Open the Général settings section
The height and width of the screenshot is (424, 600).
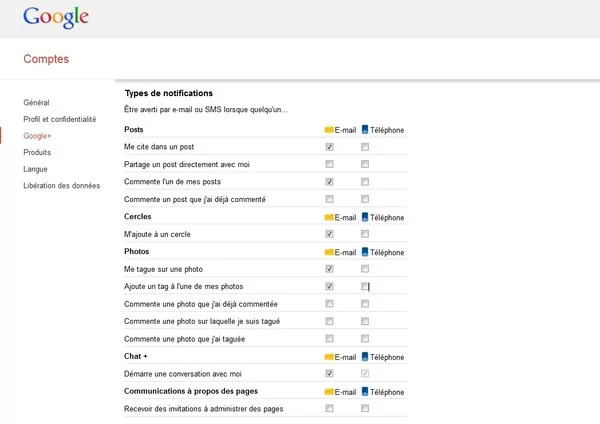click(x=36, y=103)
